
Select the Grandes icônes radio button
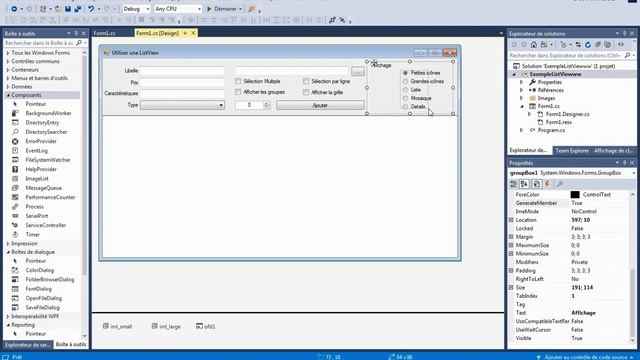(x=405, y=81)
